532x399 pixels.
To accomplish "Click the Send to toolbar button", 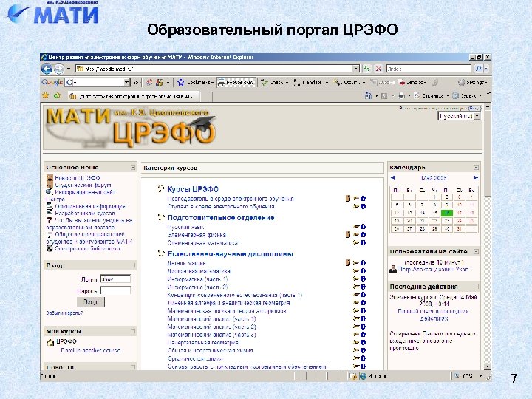I will 412,82.
